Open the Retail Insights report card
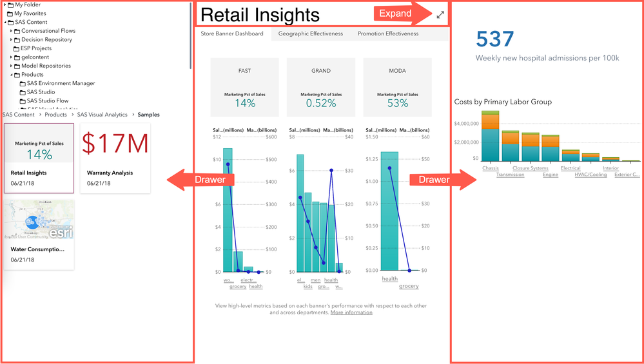The width and height of the screenshot is (644, 364). pos(39,158)
